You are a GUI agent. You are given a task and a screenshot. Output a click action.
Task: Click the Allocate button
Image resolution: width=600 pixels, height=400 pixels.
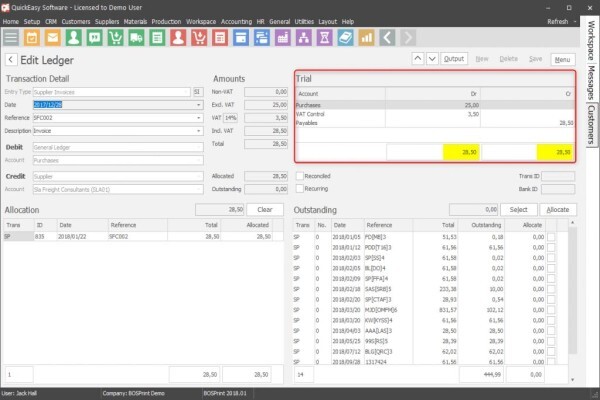558,209
